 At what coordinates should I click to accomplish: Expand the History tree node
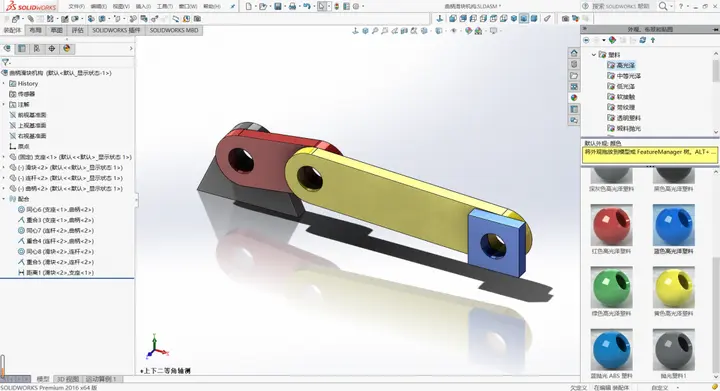[x=4, y=84]
